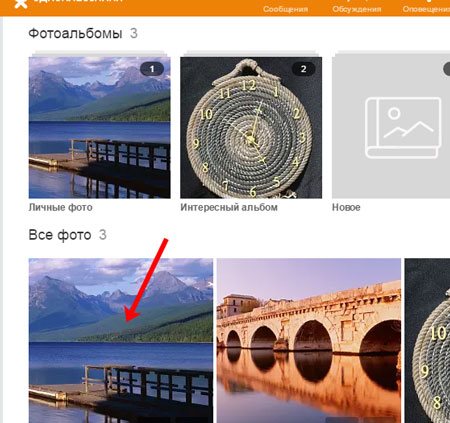Open the Odnoklassniki logo icon
Viewport: 450px width, 423px height.
tap(21, 3)
